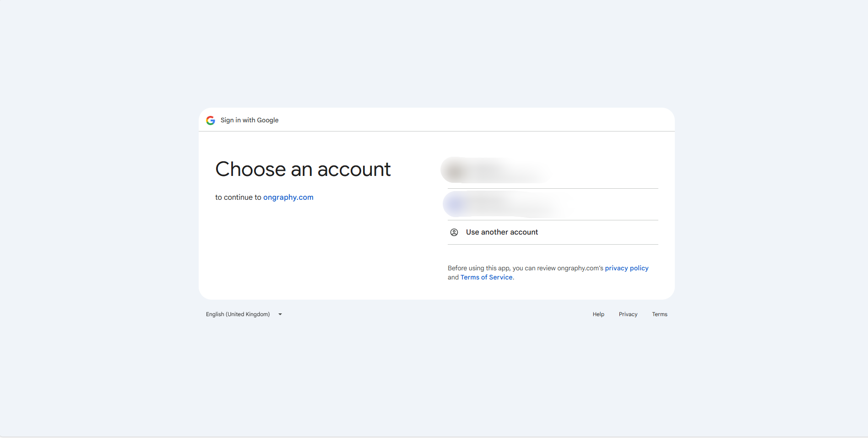The width and height of the screenshot is (868, 438).
Task: Click the "Sign in with Google" header text
Action: (x=250, y=120)
